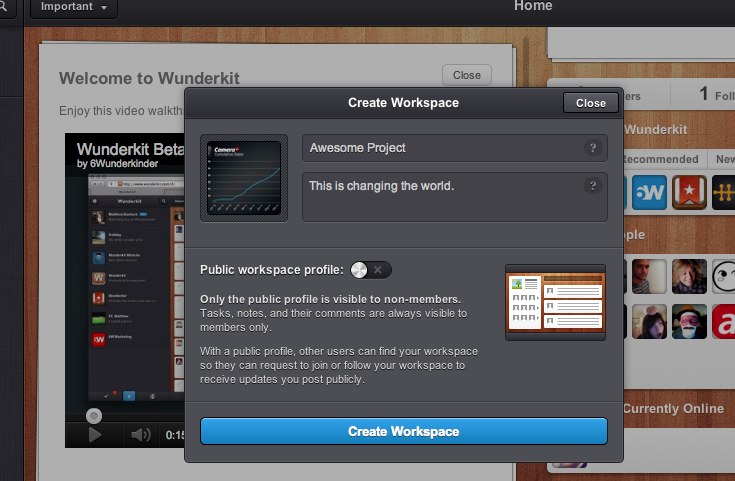
Task: Click the red letter 'a' avatar icon
Action: [x=724, y=322]
